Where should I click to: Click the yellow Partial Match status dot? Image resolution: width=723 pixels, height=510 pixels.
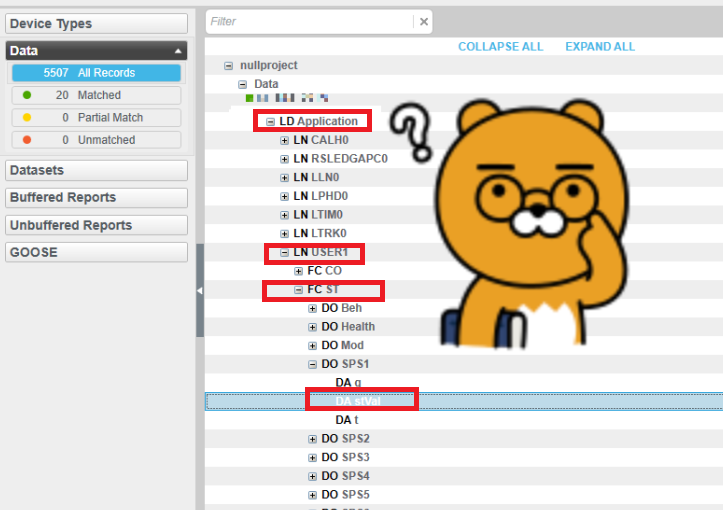tap(27, 118)
